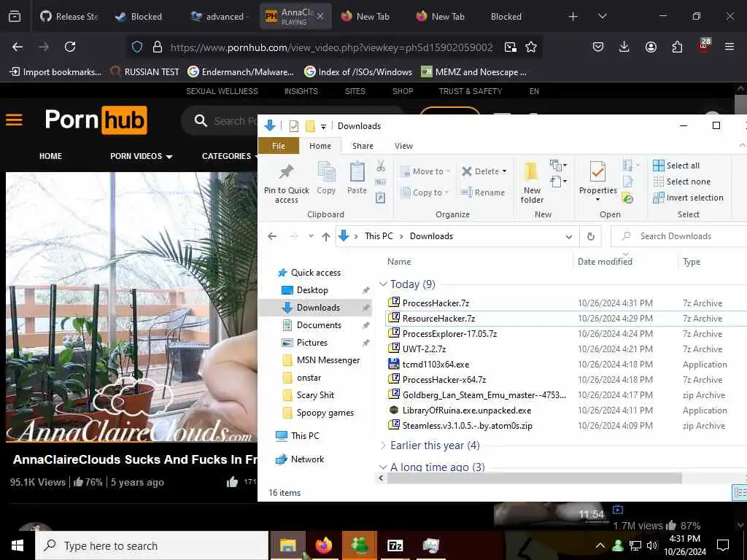
Task: Open the 7z app on the taskbar
Action: (x=395, y=545)
